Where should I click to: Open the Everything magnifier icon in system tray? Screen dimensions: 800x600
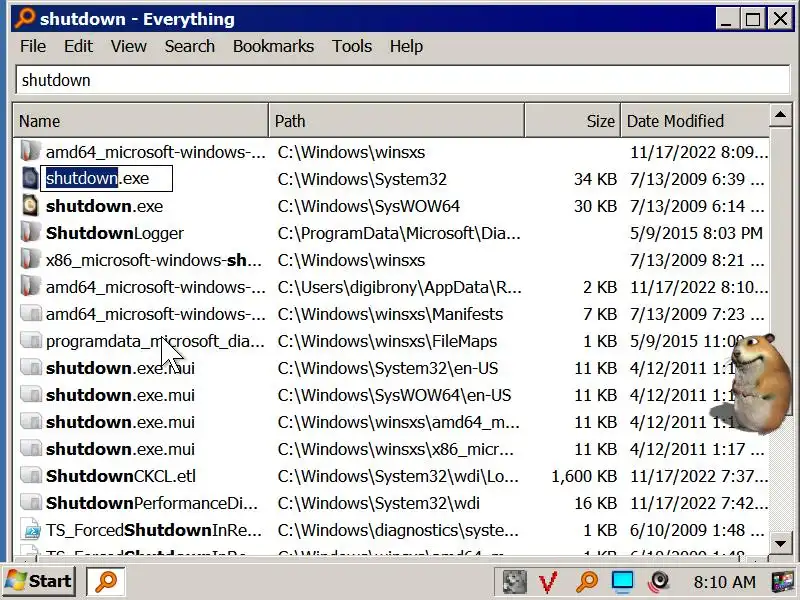pos(586,581)
